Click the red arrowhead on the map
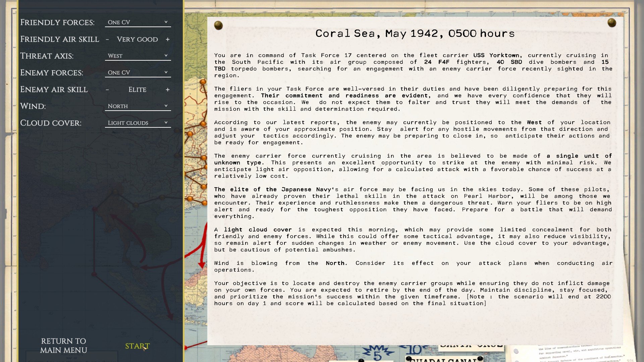The height and width of the screenshot is (362, 644). 202,265
